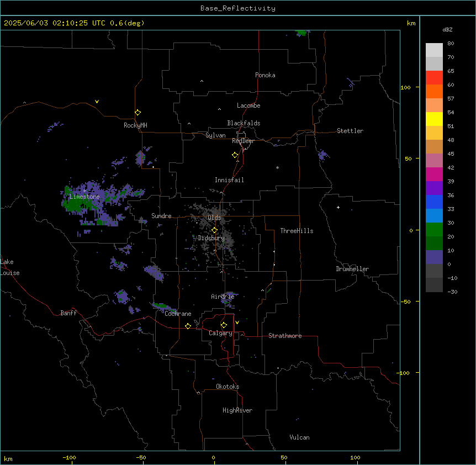Click the Lacombe town label
This screenshot has width=476, height=465.
tap(248, 105)
